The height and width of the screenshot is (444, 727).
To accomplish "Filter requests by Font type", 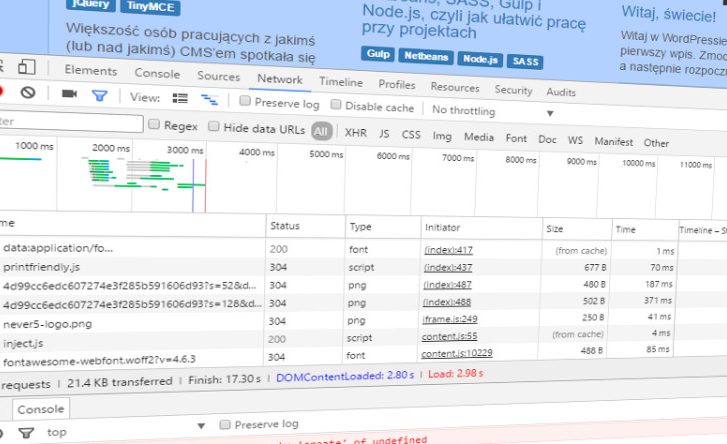I will (516, 139).
